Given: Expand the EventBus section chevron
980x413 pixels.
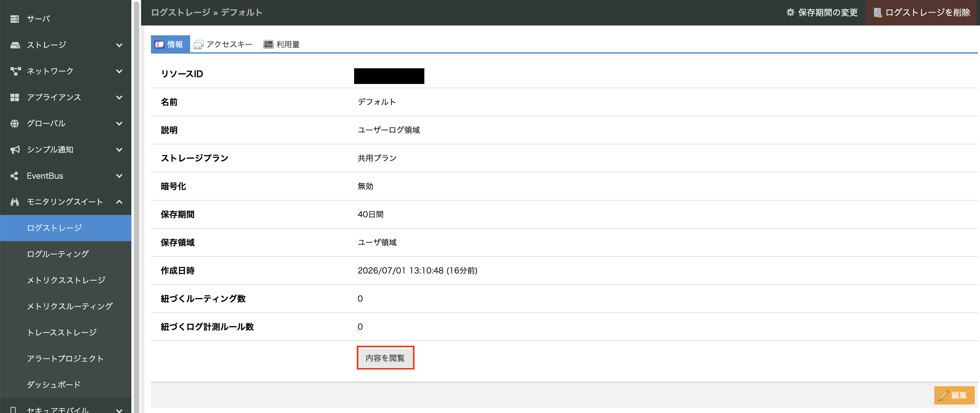Looking at the screenshot, I should 119,176.
